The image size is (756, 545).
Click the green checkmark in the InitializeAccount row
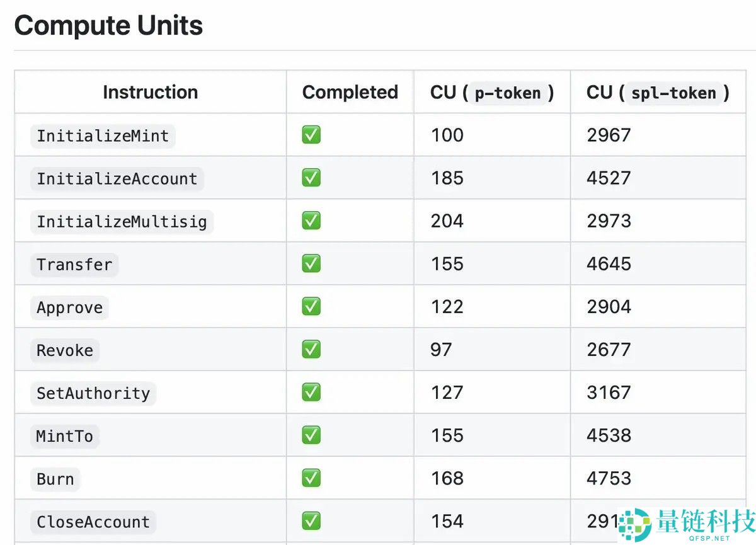[311, 178]
